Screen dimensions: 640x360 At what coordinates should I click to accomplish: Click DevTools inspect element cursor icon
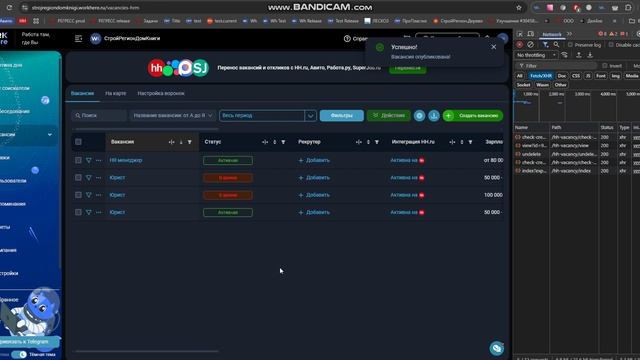(x=520, y=34)
